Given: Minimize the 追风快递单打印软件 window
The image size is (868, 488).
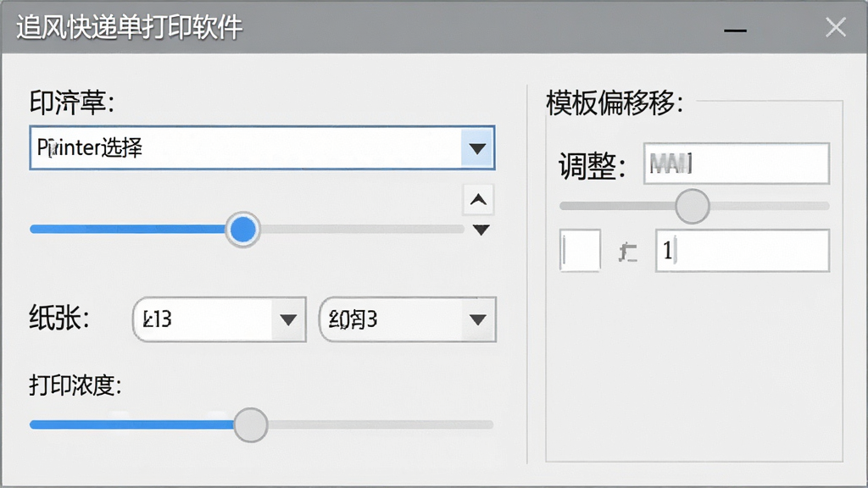Looking at the screenshot, I should pos(735,30).
